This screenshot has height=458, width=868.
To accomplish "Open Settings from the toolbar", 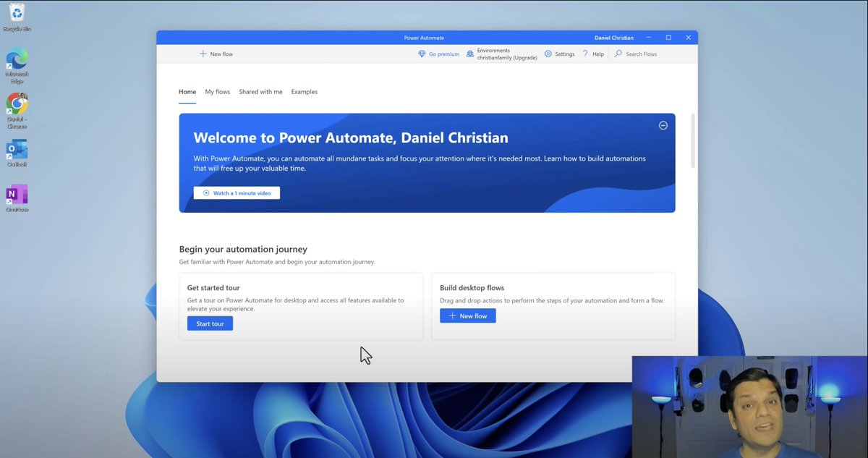I will click(x=559, y=54).
